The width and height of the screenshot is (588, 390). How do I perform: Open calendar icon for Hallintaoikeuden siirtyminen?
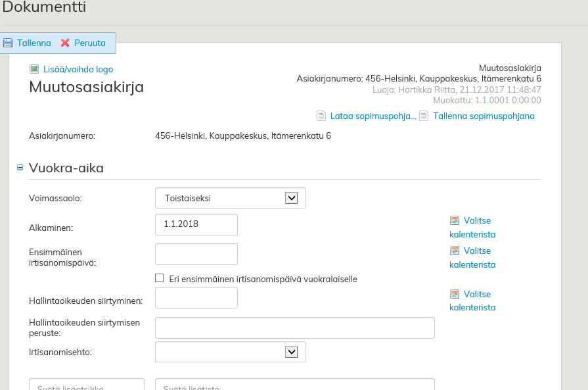click(x=454, y=295)
